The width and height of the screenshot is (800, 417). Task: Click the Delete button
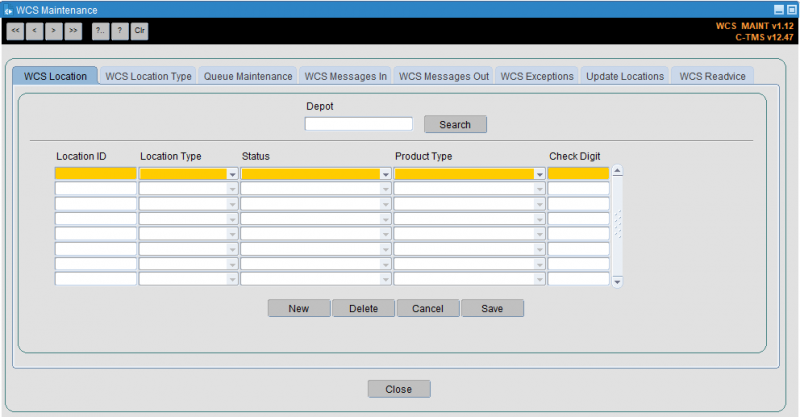(363, 308)
